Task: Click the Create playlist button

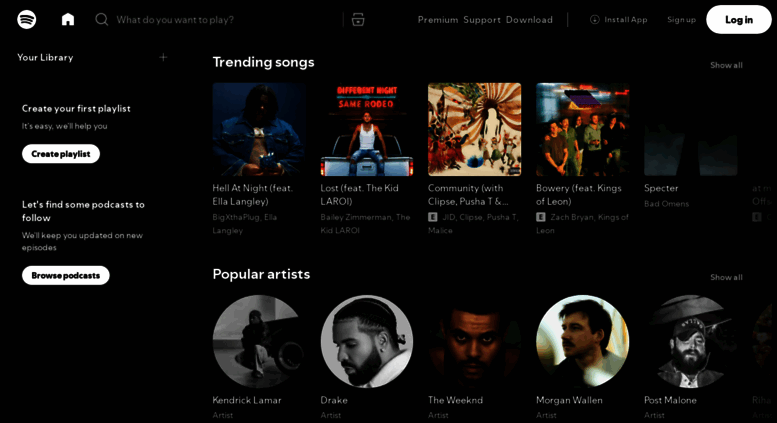Action: point(61,154)
